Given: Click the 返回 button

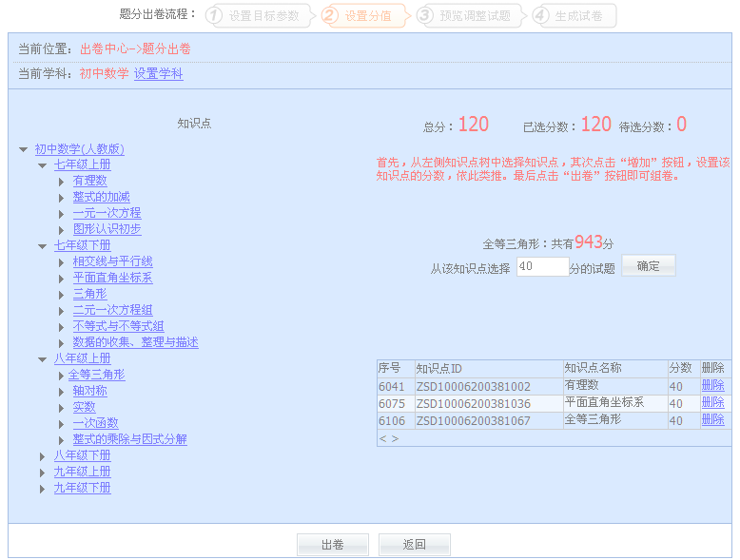Looking at the screenshot, I should coord(414,545).
